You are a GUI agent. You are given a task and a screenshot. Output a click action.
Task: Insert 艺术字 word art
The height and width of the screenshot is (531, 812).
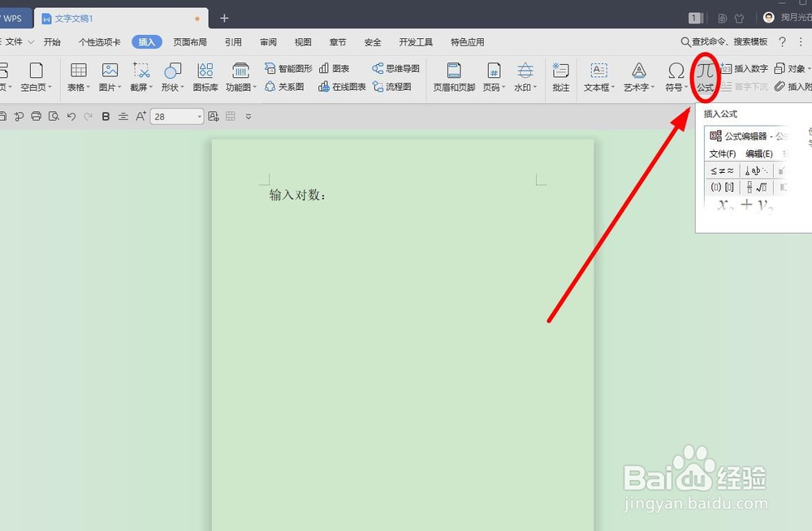click(x=639, y=76)
